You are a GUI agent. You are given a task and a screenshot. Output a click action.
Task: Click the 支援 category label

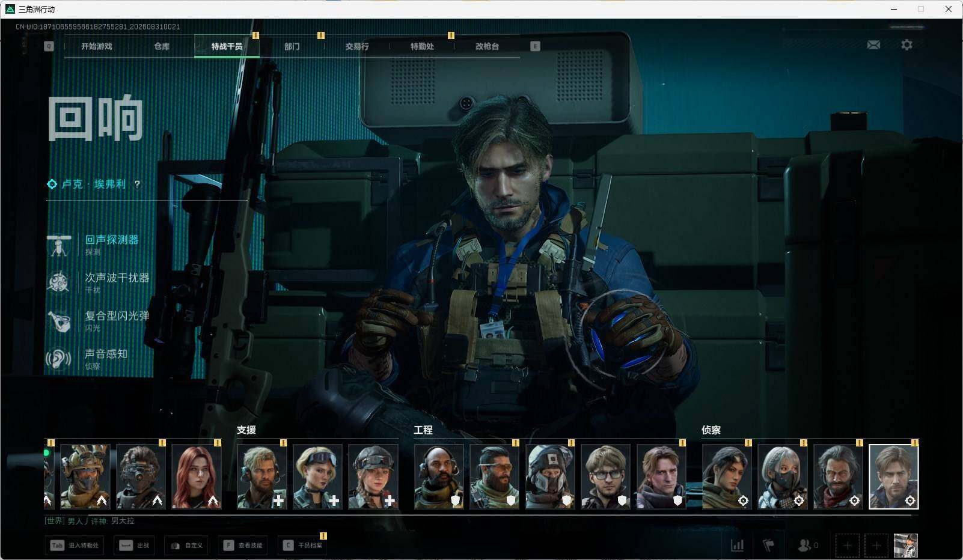point(246,430)
